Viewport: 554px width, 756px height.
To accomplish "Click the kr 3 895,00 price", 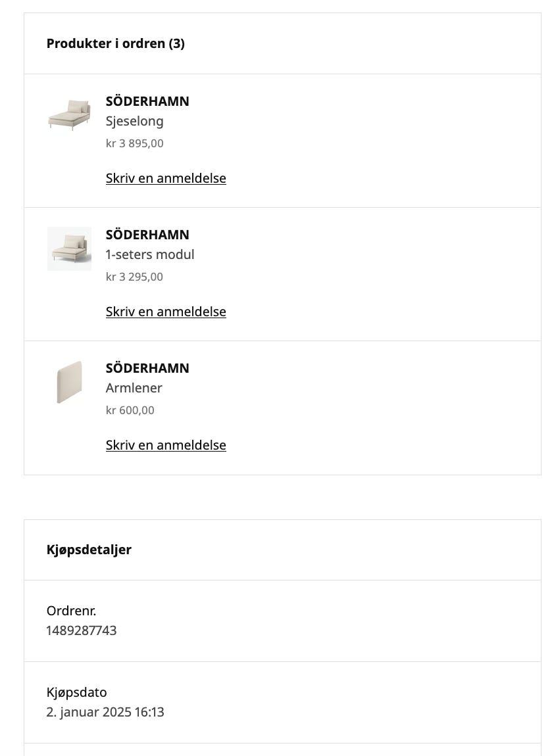I will [135, 144].
